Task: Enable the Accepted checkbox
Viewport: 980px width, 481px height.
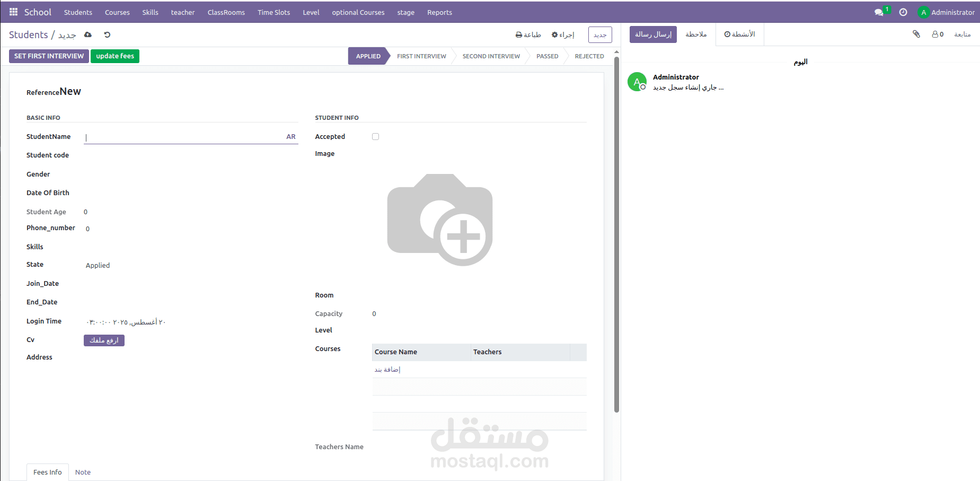Action: (x=375, y=136)
